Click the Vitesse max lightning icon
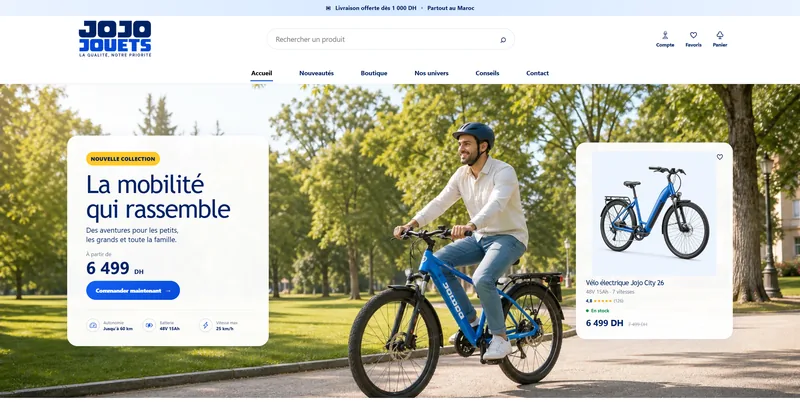 206,325
